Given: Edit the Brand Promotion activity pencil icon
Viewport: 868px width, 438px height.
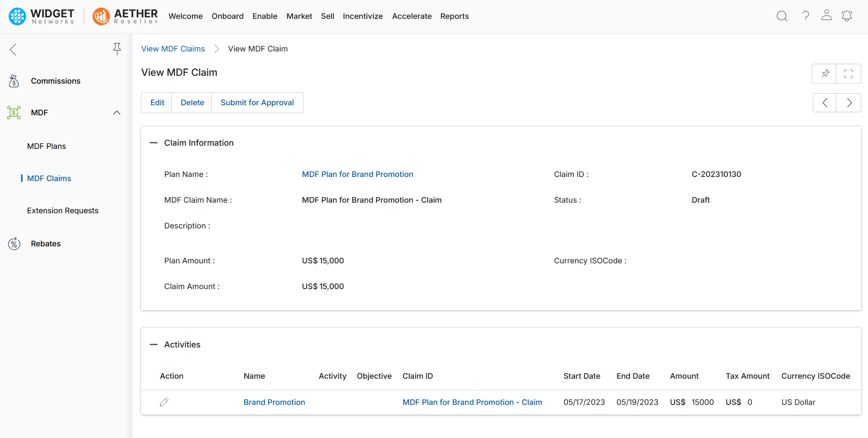Looking at the screenshot, I should click(x=164, y=402).
